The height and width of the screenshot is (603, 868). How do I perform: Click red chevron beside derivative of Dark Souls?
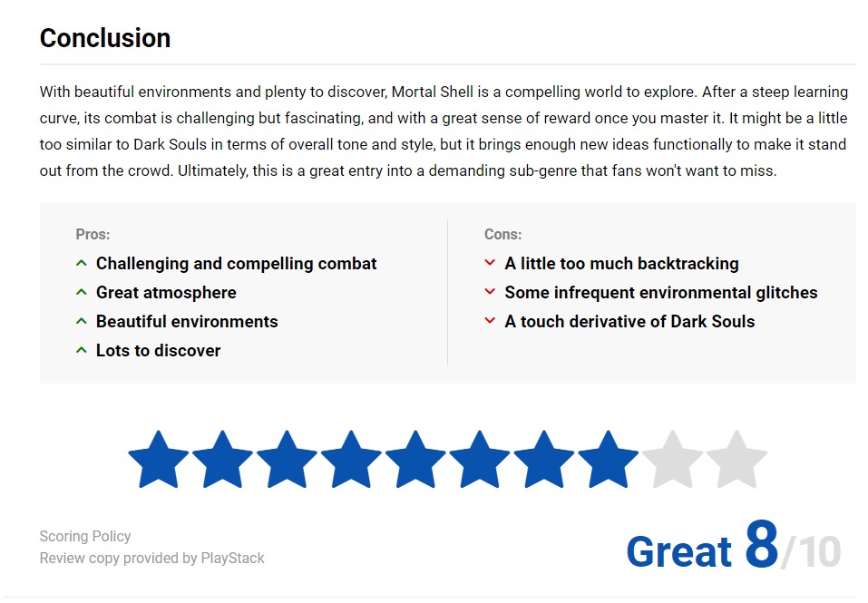point(490,322)
